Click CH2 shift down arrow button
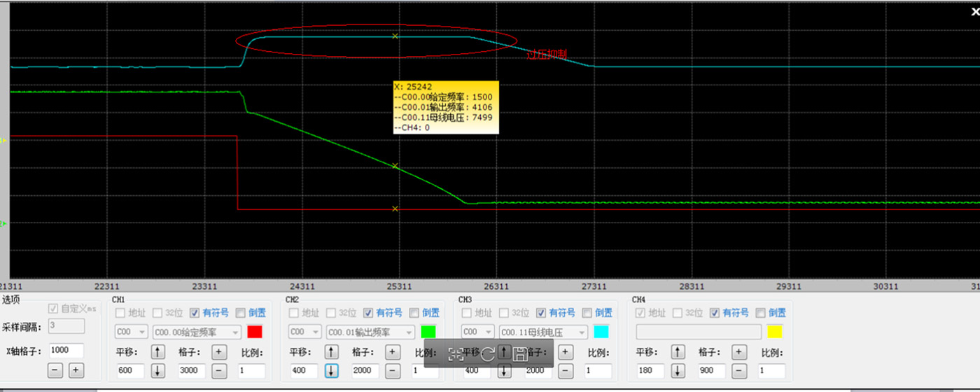Image resolution: width=980 pixels, height=392 pixels. pos(332,371)
